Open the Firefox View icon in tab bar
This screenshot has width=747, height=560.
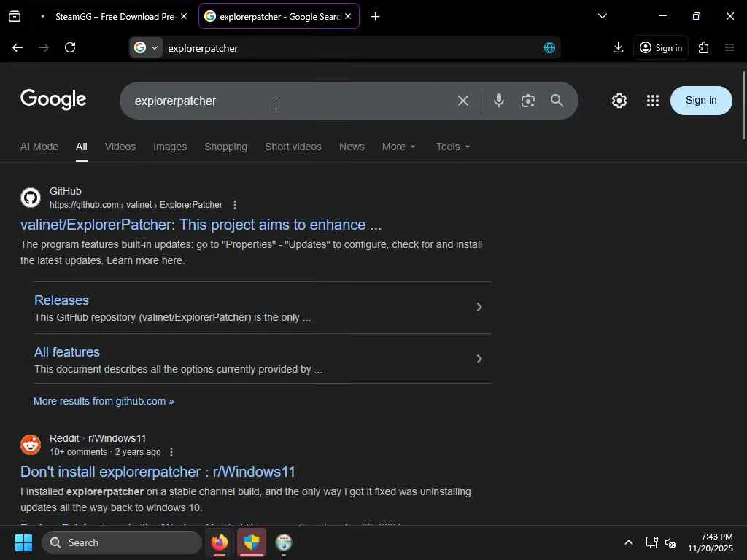point(15,17)
